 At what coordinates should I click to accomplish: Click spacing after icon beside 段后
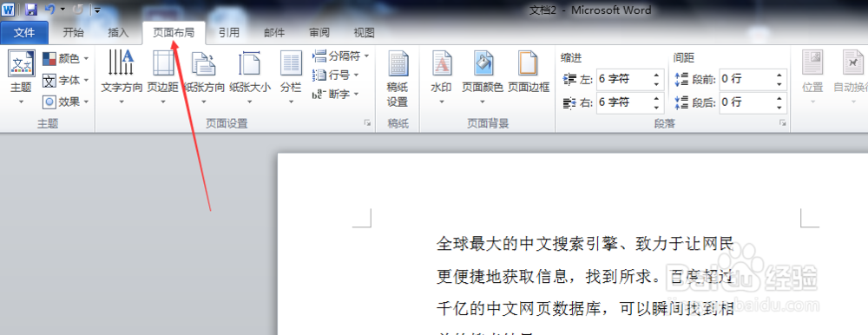point(681,102)
